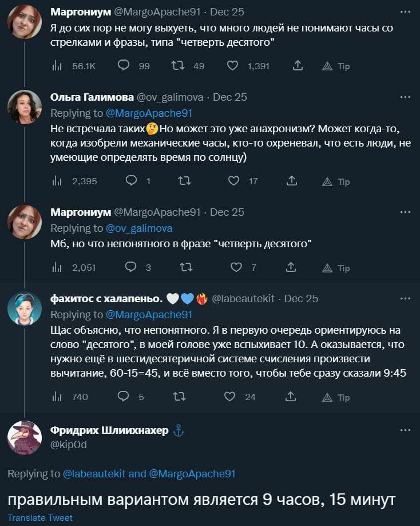Like Ольга Галимова's reply with 17 likes
The height and width of the screenshot is (526, 420).
tap(233, 181)
